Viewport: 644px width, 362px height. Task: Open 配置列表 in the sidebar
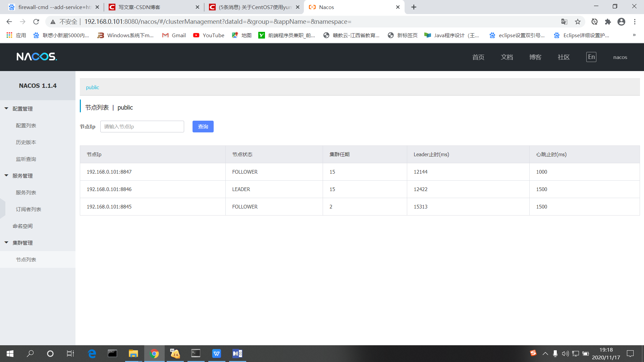coord(26,125)
